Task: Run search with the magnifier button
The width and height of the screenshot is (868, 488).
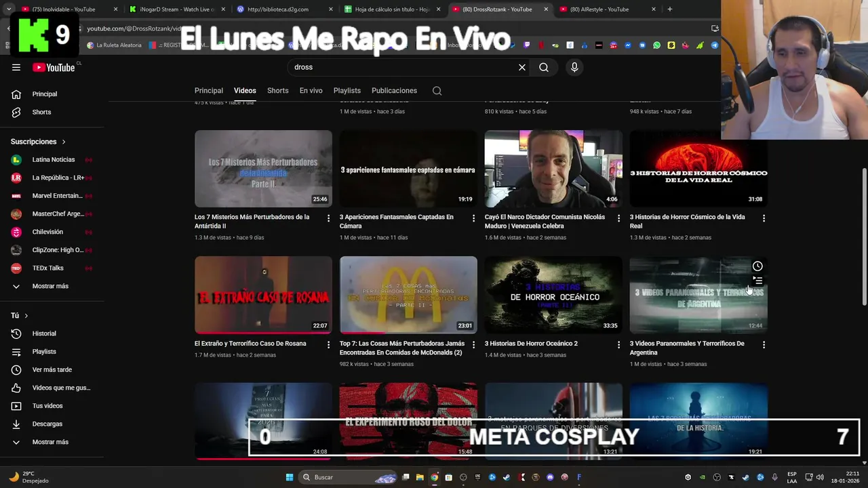Action: pyautogui.click(x=544, y=67)
